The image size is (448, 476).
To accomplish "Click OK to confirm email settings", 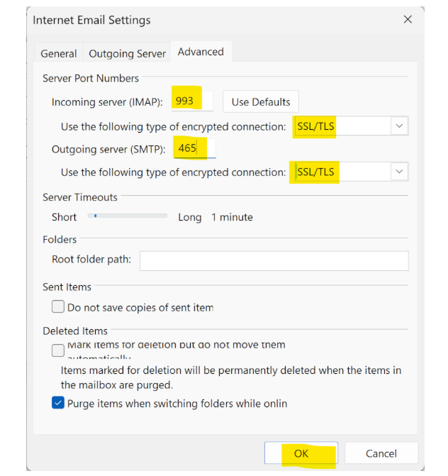I will click(301, 453).
